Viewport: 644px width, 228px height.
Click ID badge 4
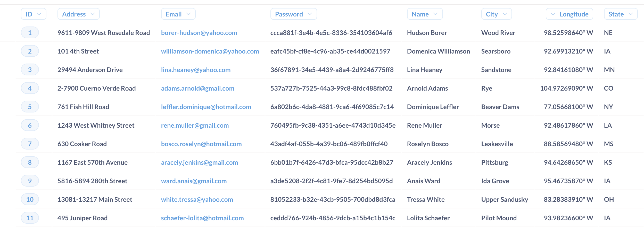pos(30,88)
